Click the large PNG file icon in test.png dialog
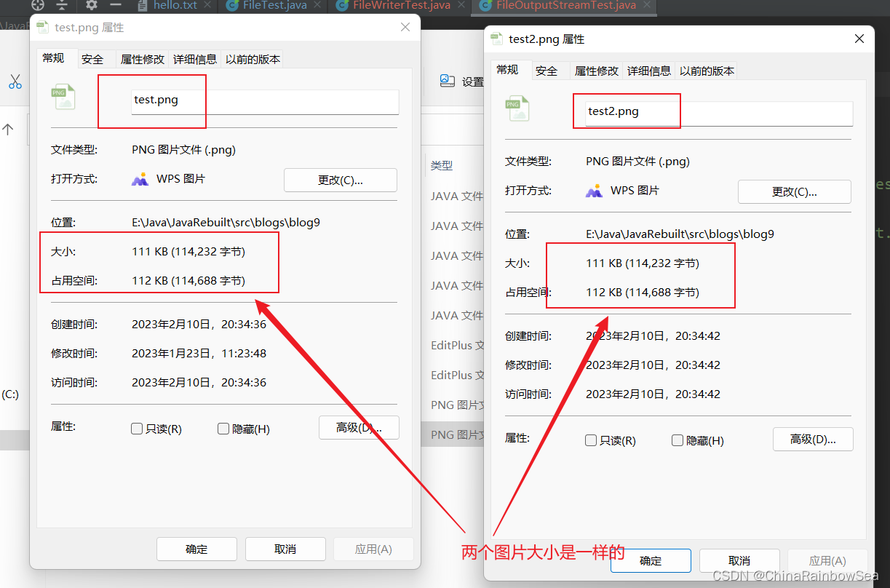Screen dimensions: 890x588 pyautogui.click(x=63, y=97)
